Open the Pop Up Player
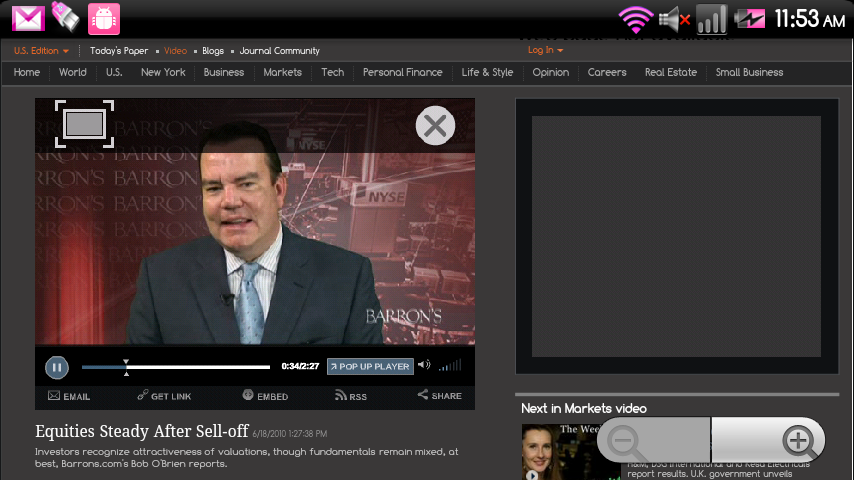The width and height of the screenshot is (854, 480). point(369,367)
